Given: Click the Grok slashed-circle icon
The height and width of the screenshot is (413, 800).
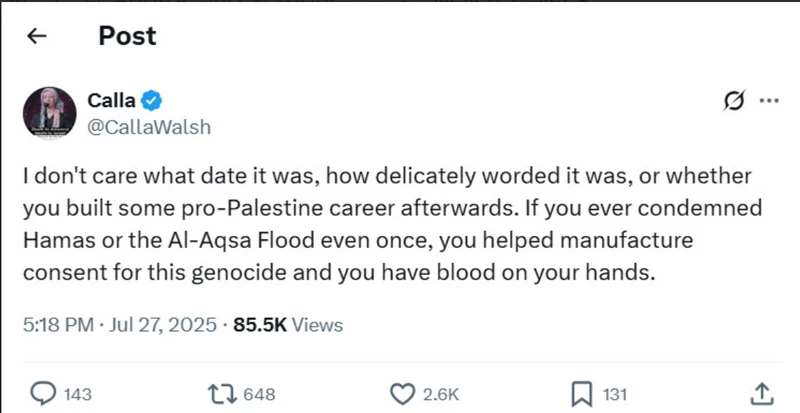Looking at the screenshot, I should coord(732,101).
